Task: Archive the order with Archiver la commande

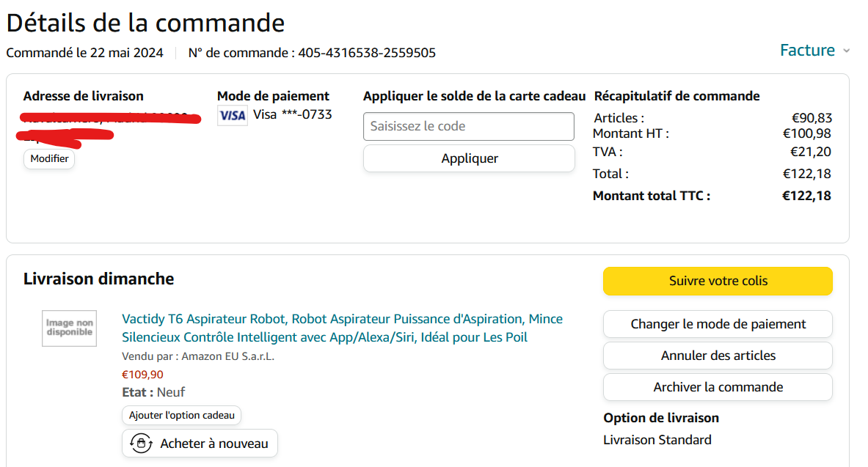Action: [x=718, y=387]
